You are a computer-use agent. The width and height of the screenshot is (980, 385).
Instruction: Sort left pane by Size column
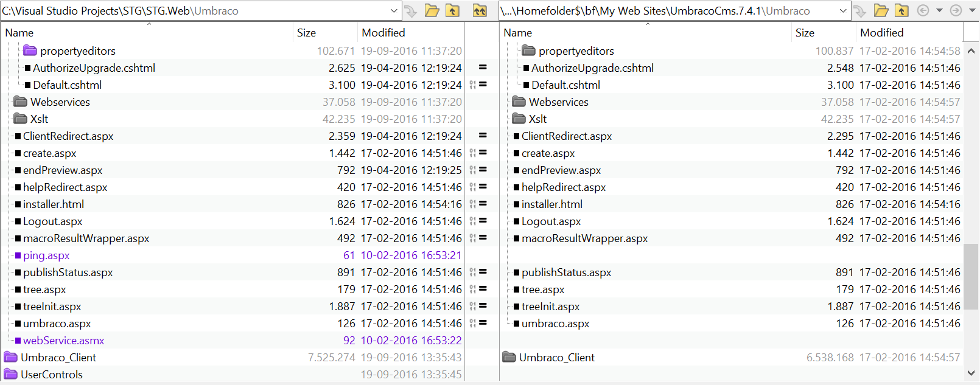coord(326,32)
